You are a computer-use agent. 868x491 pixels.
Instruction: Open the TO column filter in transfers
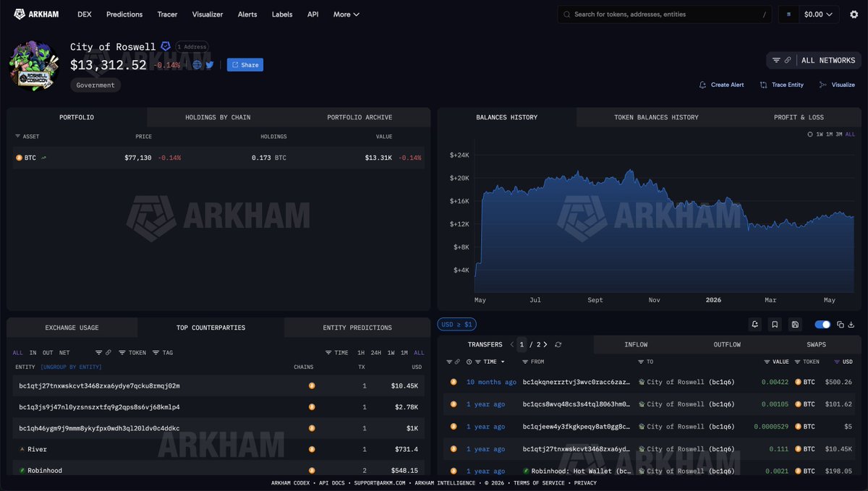point(645,362)
